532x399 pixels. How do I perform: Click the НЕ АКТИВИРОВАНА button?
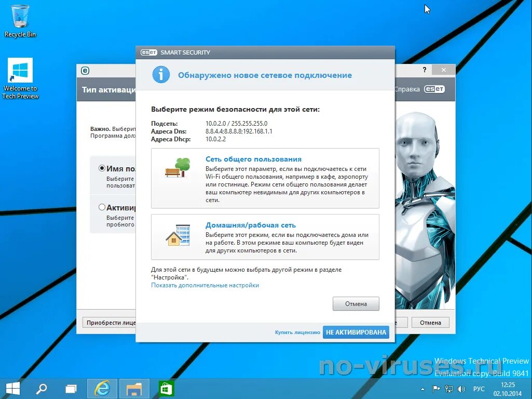click(x=356, y=332)
